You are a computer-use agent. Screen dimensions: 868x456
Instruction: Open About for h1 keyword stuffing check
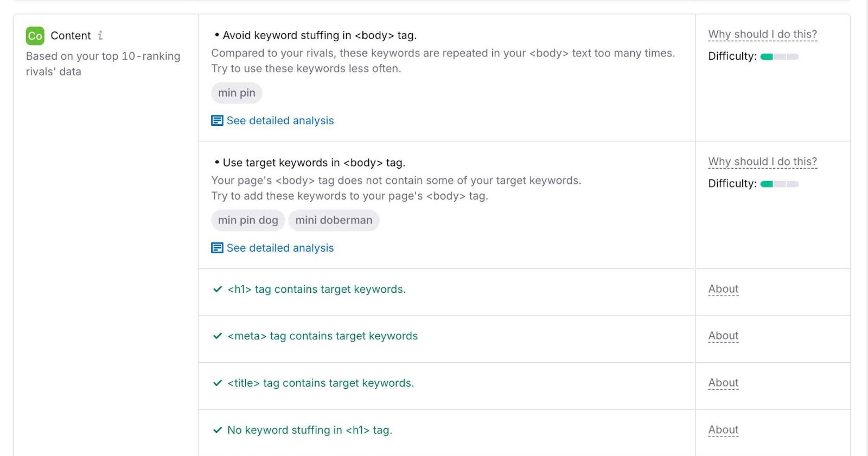tap(723, 430)
